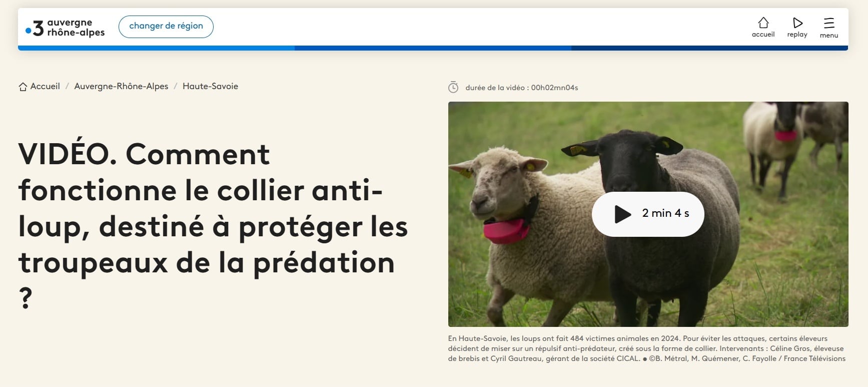Screen dimensions: 868x387
Task: Click the 2 min 4 s label
Action: pos(665,213)
